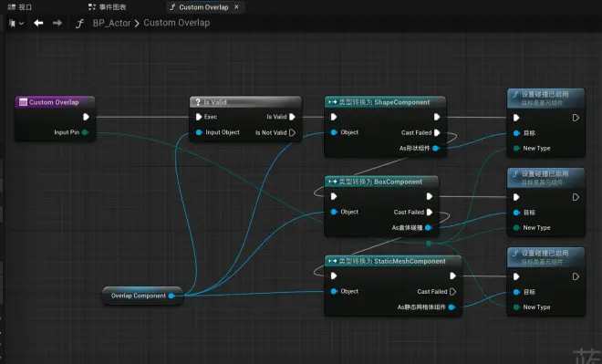Click StaticMeshComponent cast exec input pin

click(334, 276)
